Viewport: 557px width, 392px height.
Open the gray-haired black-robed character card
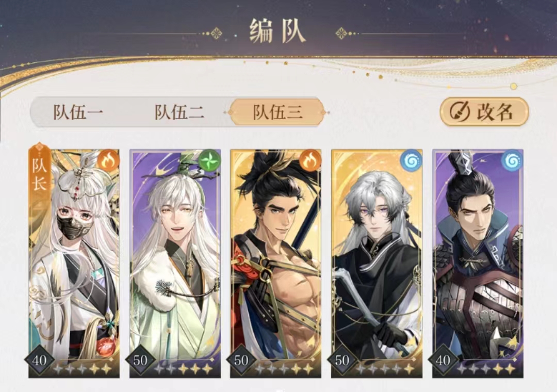376,264
